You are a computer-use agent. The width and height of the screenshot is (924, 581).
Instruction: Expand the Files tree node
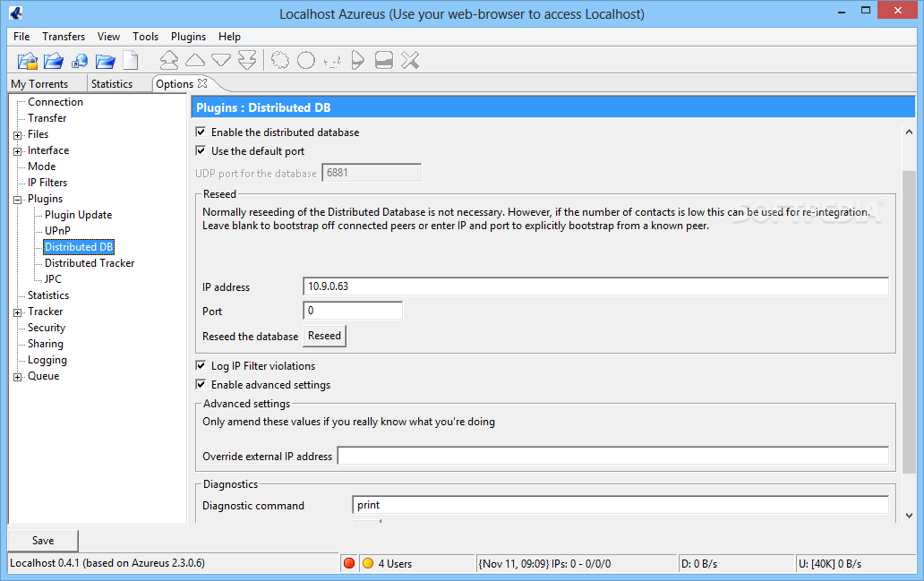click(x=18, y=135)
